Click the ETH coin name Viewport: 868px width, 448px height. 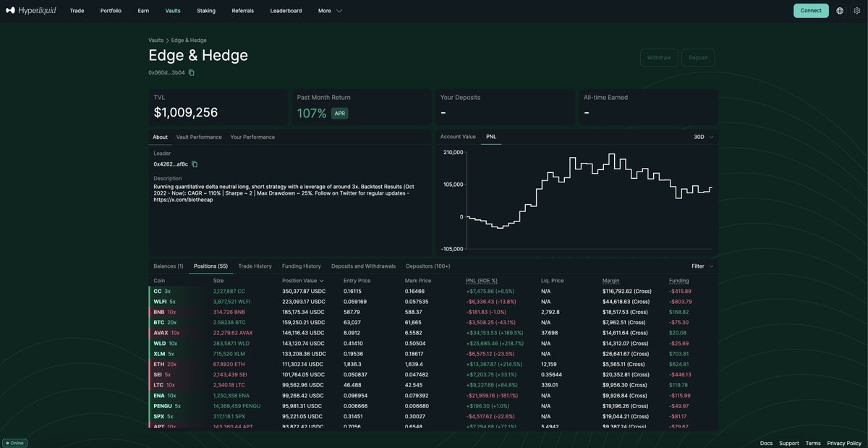point(158,364)
